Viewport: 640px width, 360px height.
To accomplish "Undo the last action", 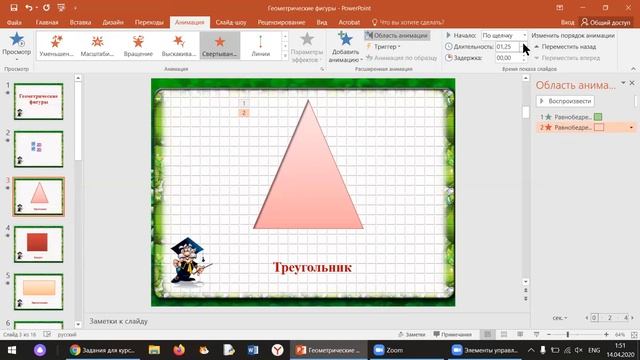I will click(29, 8).
